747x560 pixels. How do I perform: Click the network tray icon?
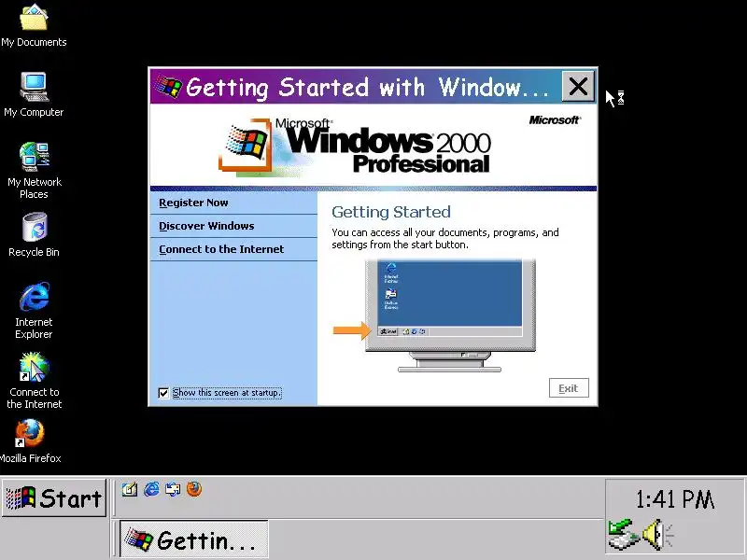coord(623,535)
